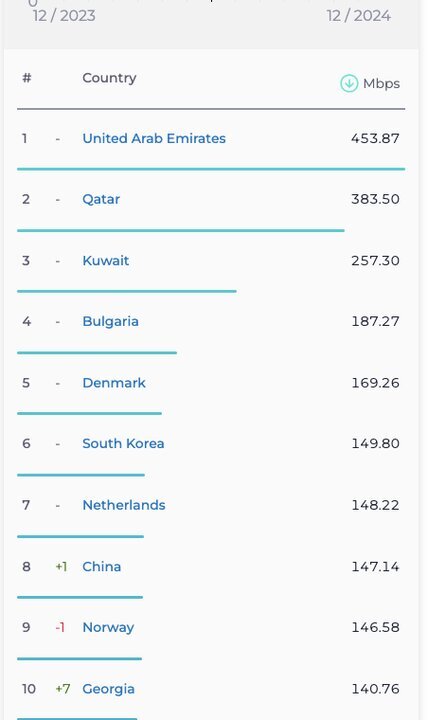
Task: Click the Country column header
Action: [x=109, y=78]
